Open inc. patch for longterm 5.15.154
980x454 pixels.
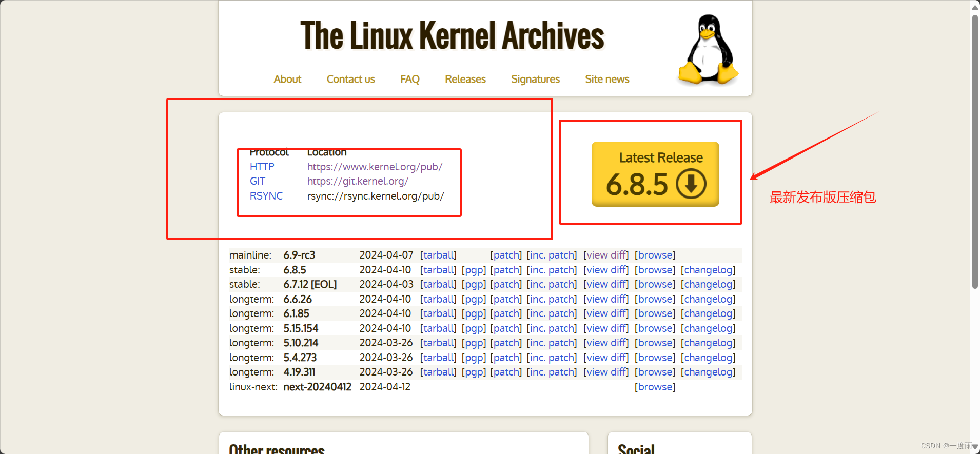[552, 328]
